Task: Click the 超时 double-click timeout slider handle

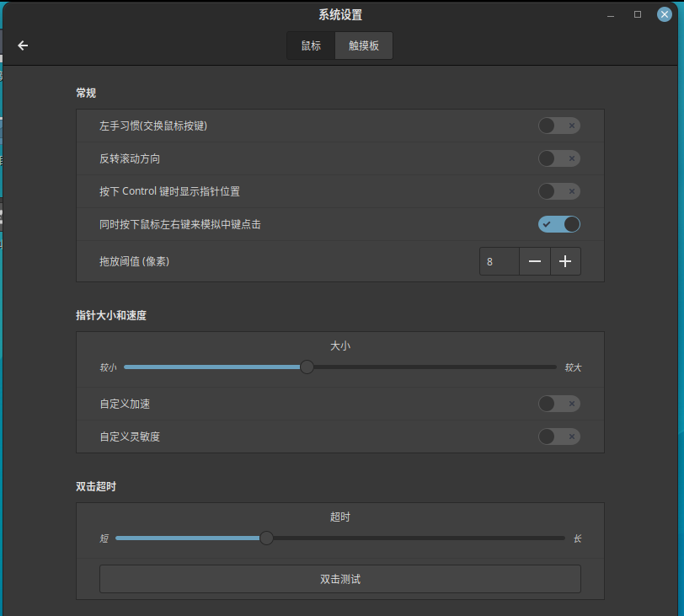Action: 266,538
